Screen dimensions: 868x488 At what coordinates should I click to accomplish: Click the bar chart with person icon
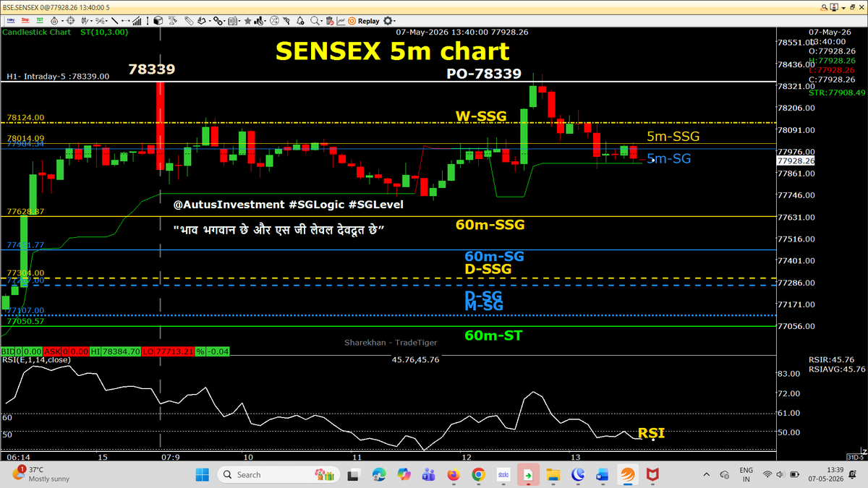(258, 21)
